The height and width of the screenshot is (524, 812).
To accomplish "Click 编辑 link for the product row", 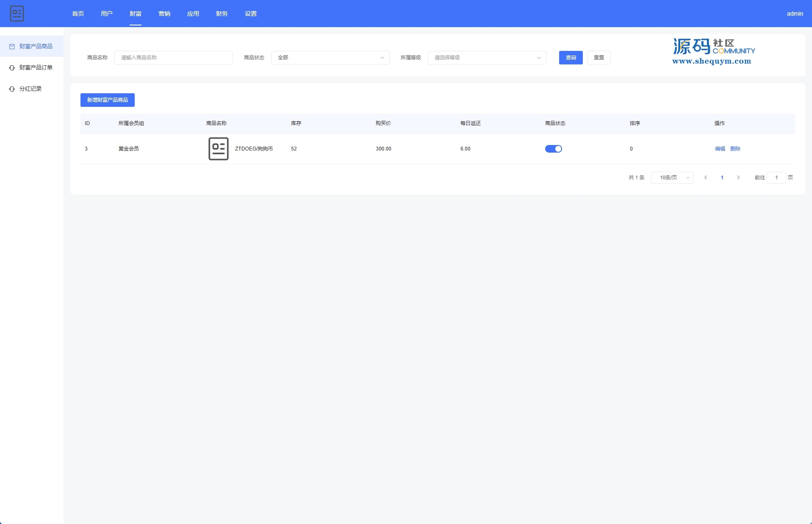I will pos(720,149).
